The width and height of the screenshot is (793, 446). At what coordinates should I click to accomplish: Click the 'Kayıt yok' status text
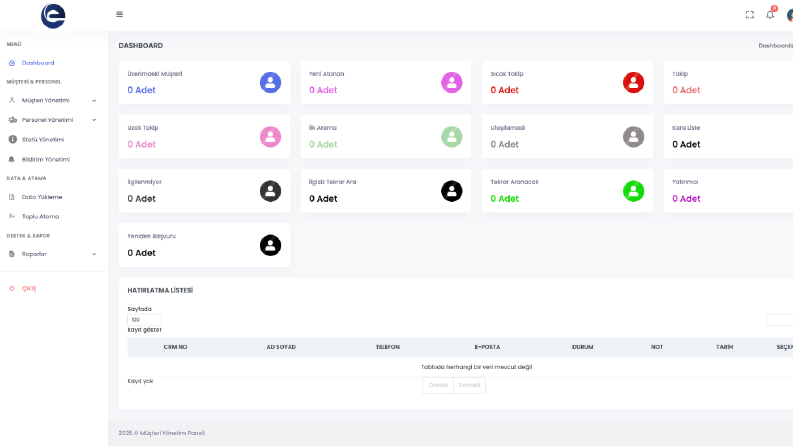click(140, 381)
